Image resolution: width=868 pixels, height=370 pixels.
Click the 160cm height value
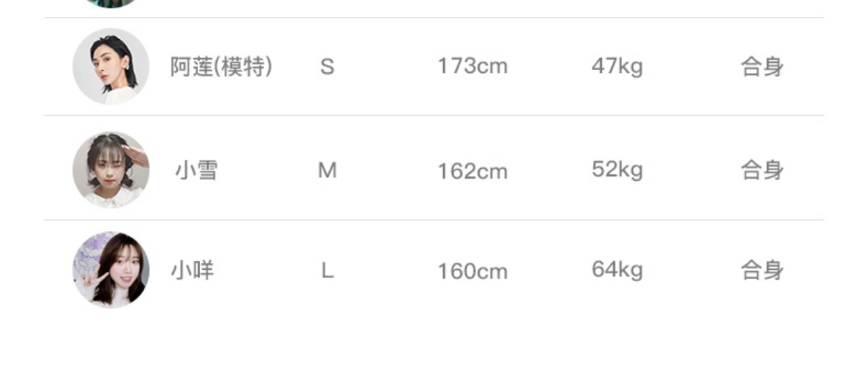pyautogui.click(x=472, y=271)
